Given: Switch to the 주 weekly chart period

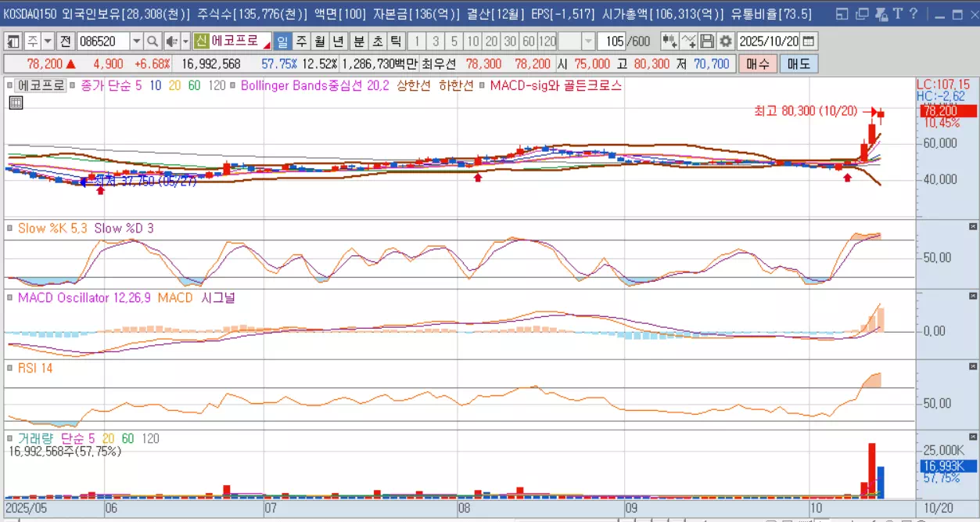Looking at the screenshot, I should (x=301, y=41).
